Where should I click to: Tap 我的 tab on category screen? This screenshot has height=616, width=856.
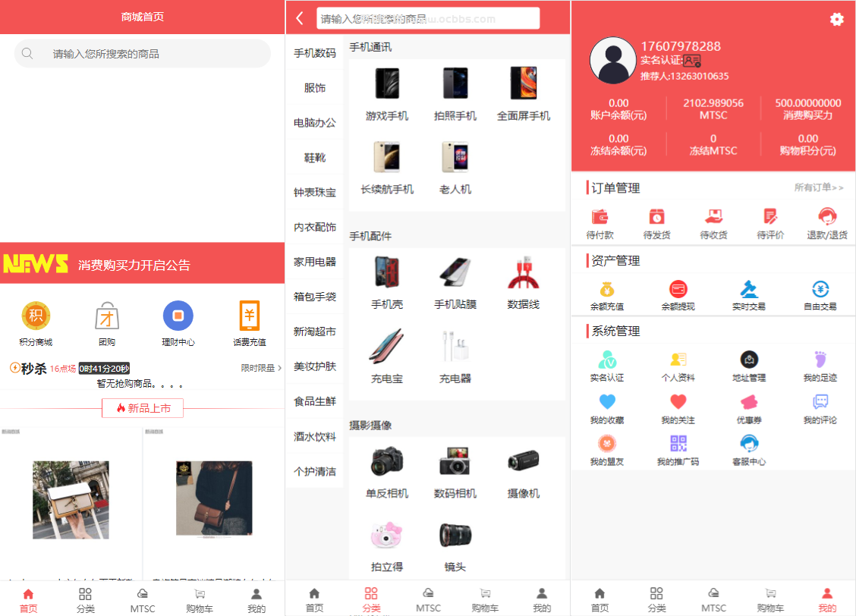click(542, 600)
